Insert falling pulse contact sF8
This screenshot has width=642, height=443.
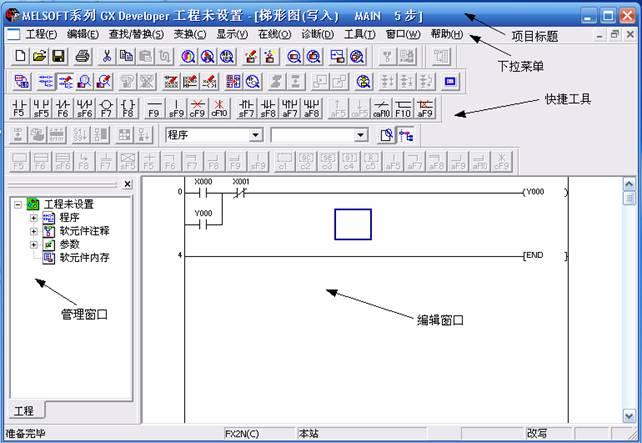(268, 108)
